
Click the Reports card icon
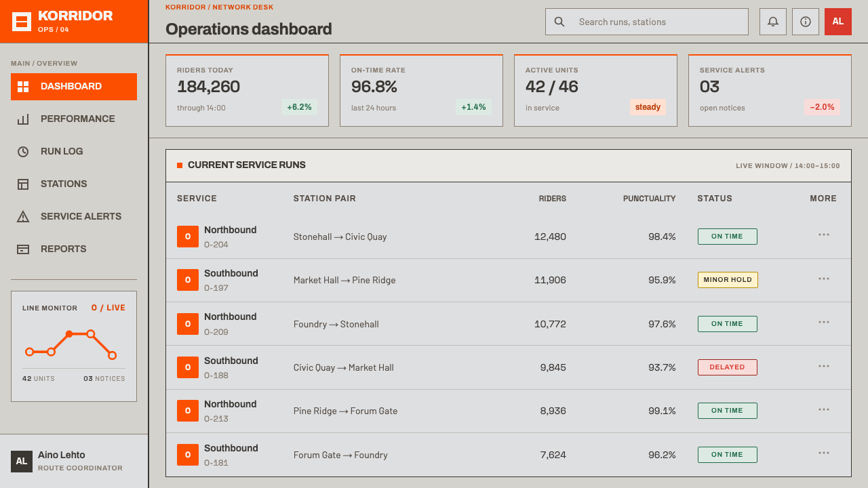point(23,249)
